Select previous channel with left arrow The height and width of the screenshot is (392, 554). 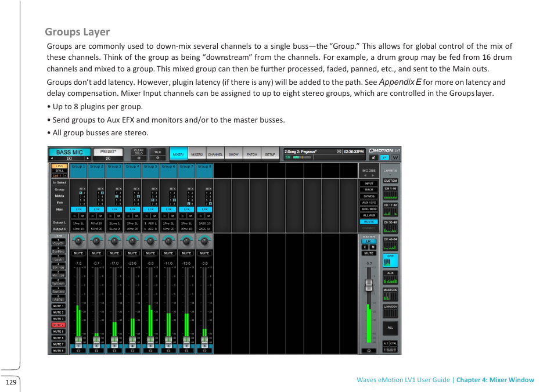pos(52,159)
